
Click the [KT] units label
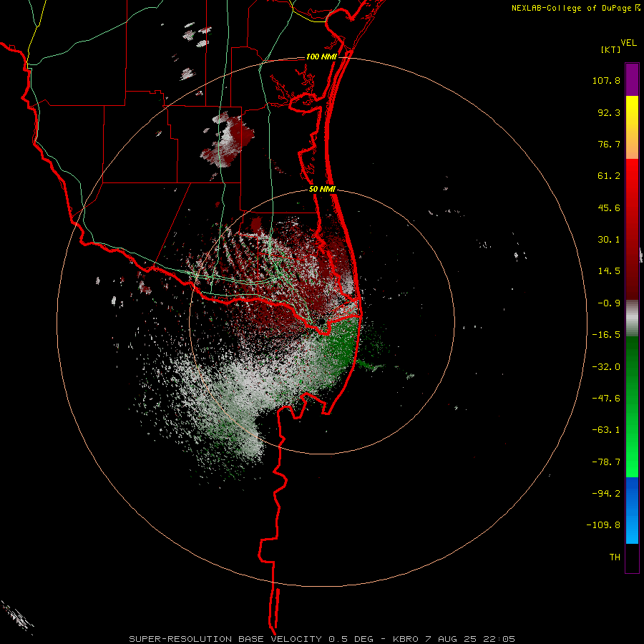(x=610, y=49)
